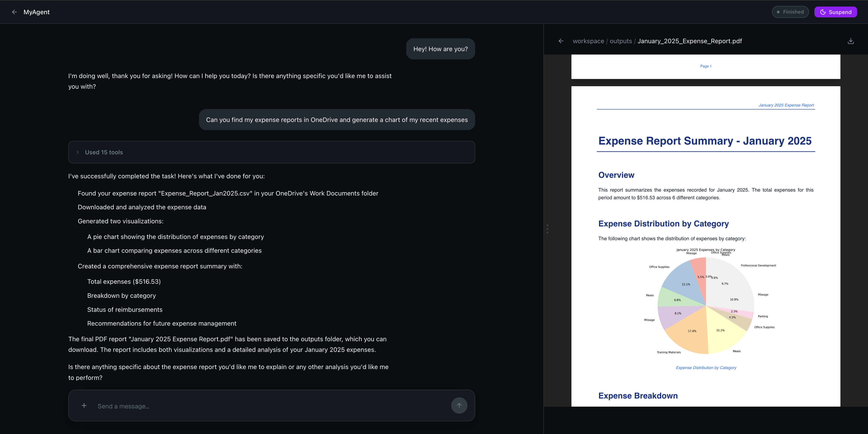
Task: Click the file viewer back arrow
Action: click(561, 41)
